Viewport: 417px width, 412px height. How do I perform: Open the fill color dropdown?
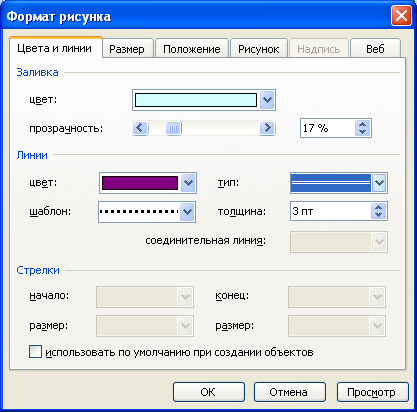267,100
